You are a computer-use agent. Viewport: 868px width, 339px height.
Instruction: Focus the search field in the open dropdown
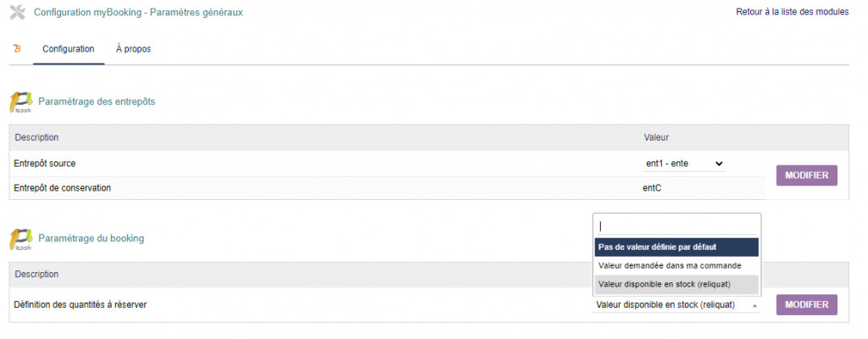click(676, 226)
